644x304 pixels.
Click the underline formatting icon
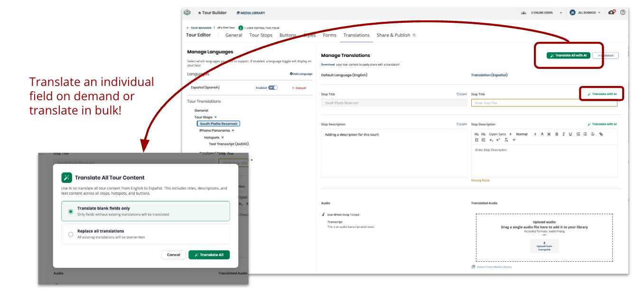[x=570, y=134]
